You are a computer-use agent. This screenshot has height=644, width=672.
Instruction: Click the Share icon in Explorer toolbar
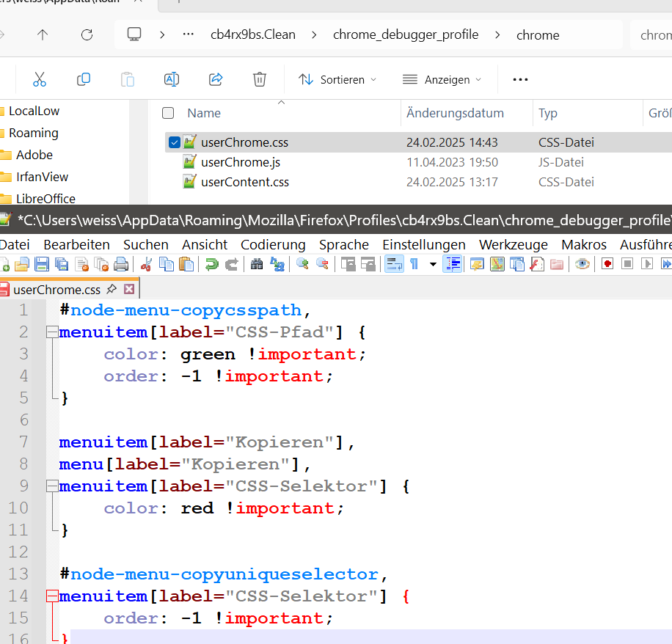(216, 79)
